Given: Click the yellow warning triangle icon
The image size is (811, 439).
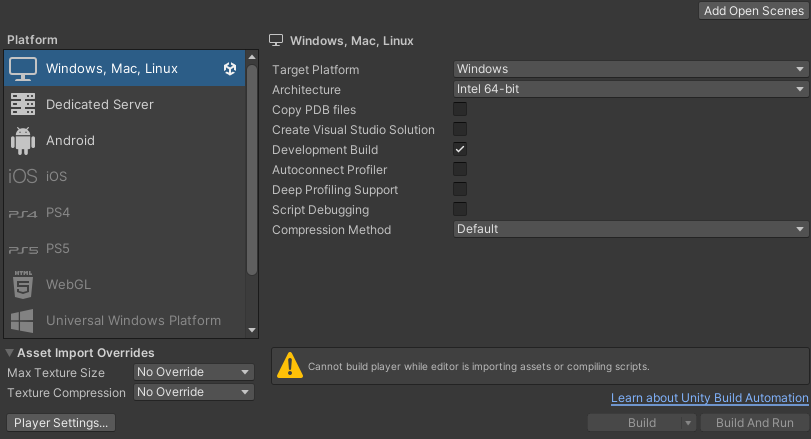Looking at the screenshot, I should [x=290, y=366].
